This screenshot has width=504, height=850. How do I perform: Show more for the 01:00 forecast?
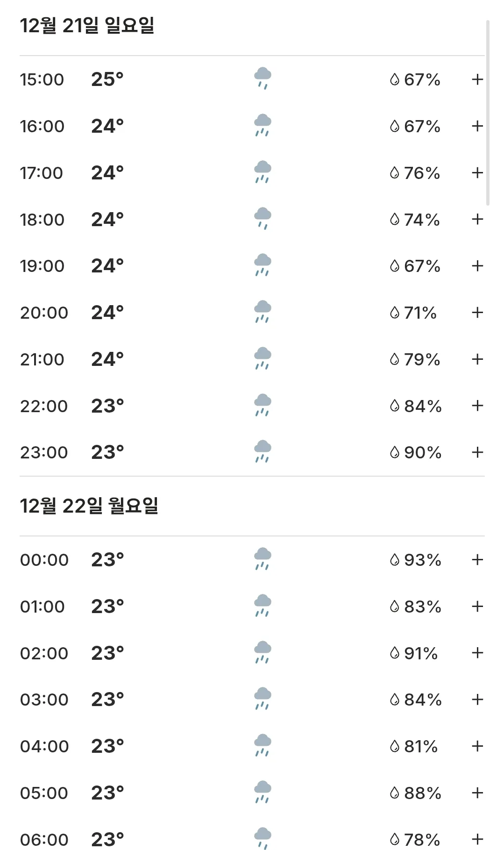pyautogui.click(x=477, y=607)
